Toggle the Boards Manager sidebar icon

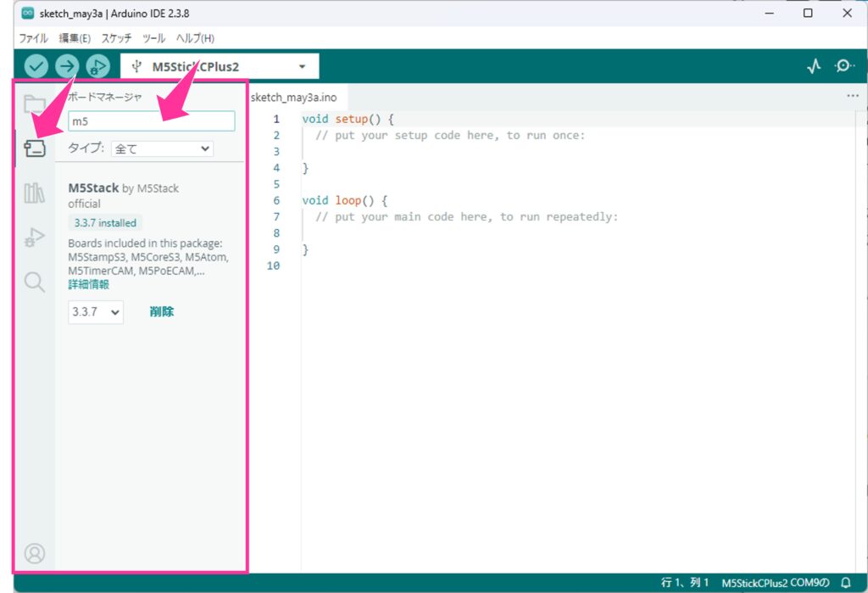34,148
